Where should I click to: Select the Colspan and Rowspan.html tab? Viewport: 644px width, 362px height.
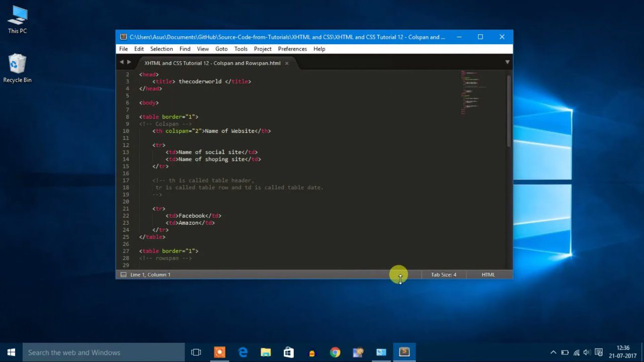(212, 63)
